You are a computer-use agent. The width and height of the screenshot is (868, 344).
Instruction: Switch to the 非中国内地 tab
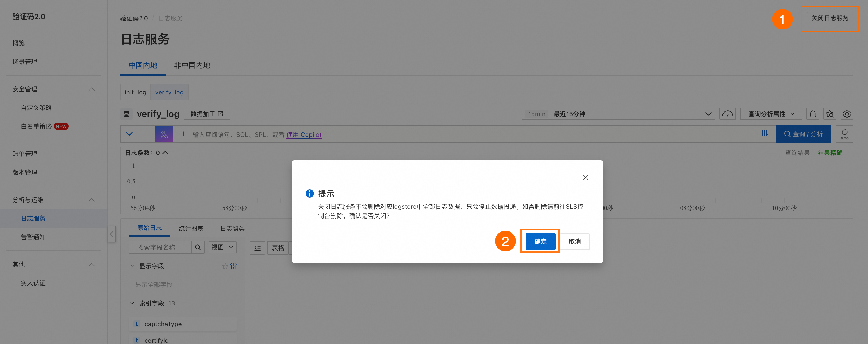[x=192, y=65]
